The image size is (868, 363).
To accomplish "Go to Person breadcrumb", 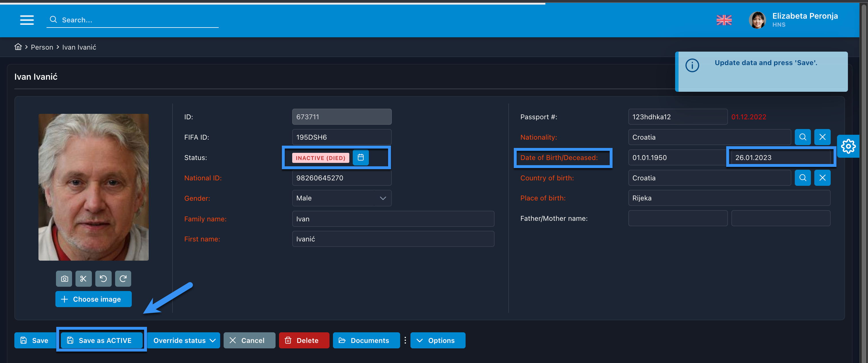I will coord(42,47).
